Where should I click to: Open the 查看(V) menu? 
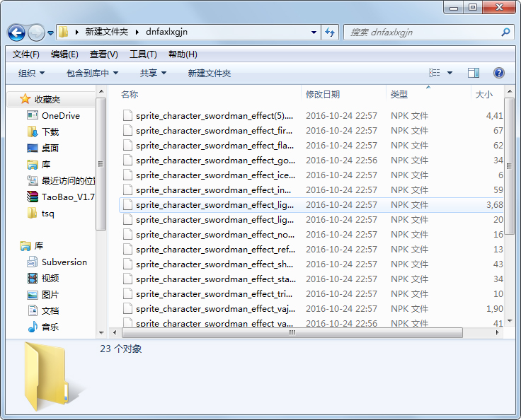[x=103, y=54]
